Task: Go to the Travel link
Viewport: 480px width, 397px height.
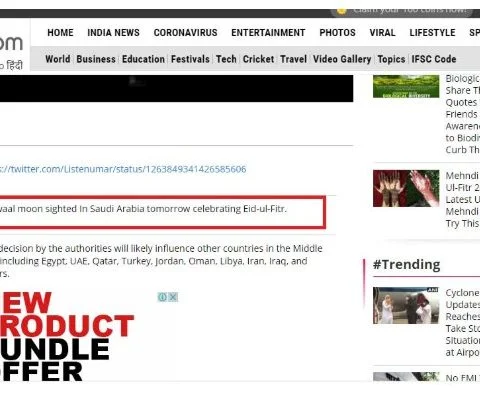Action: tap(293, 59)
